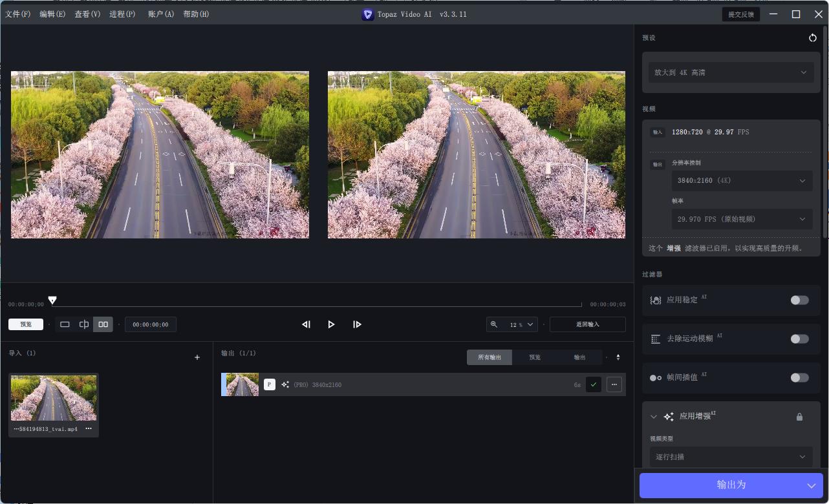Click the timeline playhead marker

tap(52, 300)
